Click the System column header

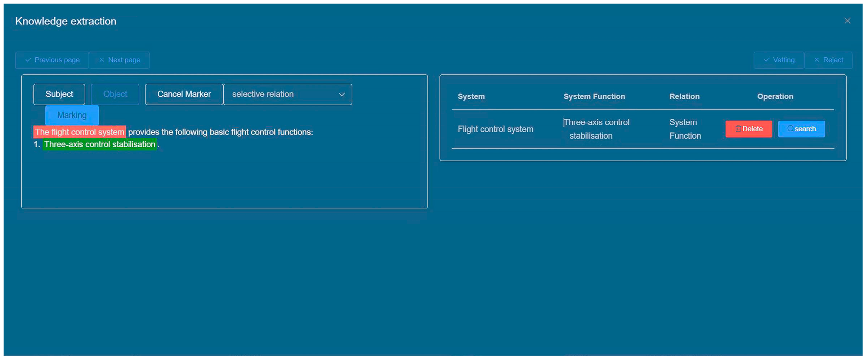[471, 96]
